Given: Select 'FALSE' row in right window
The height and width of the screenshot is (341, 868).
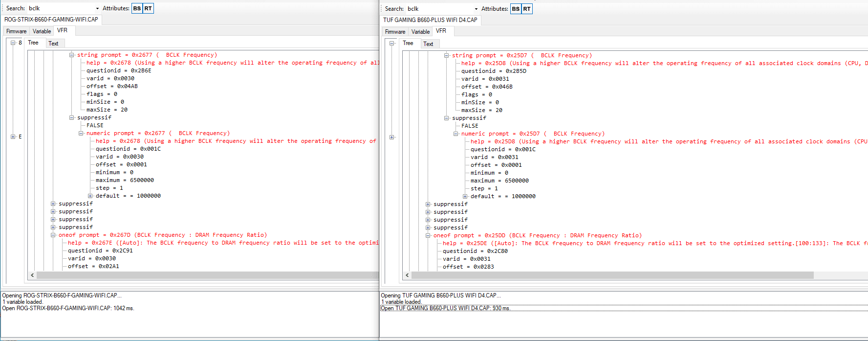Looking at the screenshot, I should [470, 126].
